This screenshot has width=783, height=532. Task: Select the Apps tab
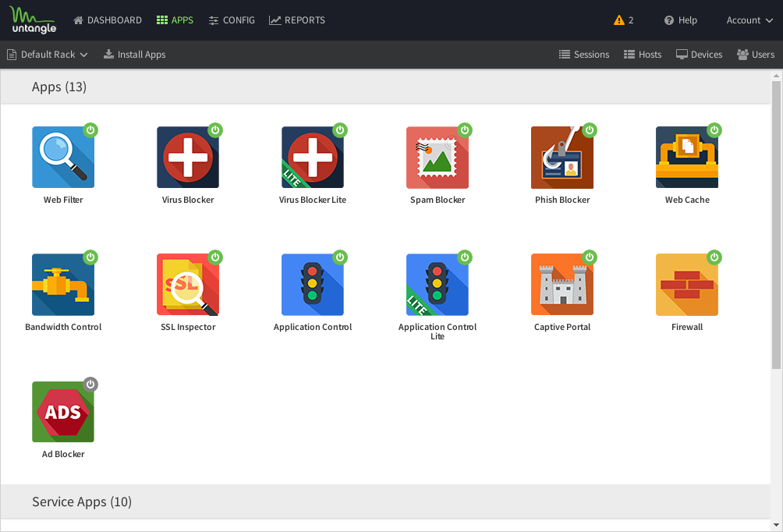click(175, 20)
